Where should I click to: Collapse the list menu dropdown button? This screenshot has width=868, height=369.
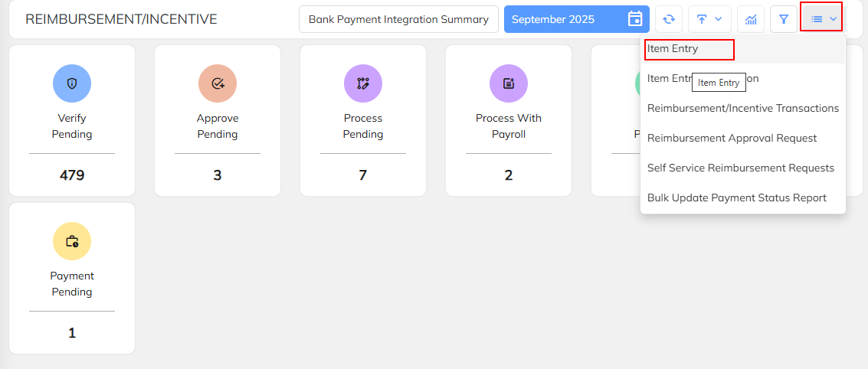[824, 19]
